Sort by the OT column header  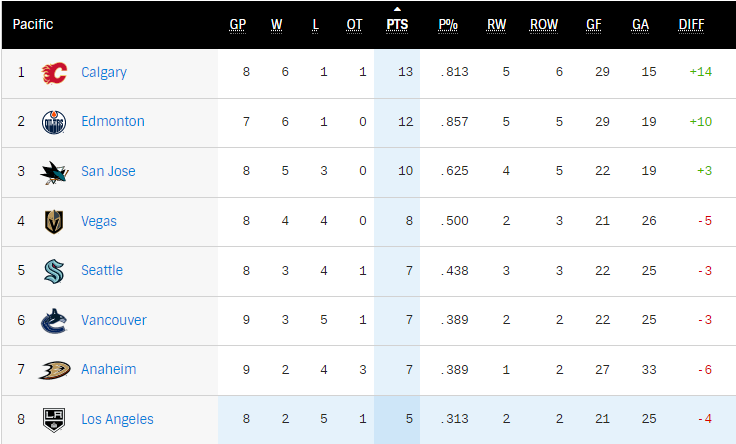click(x=354, y=25)
